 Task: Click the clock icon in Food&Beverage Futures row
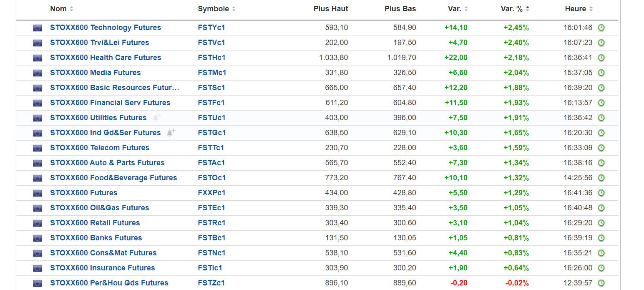(601, 178)
